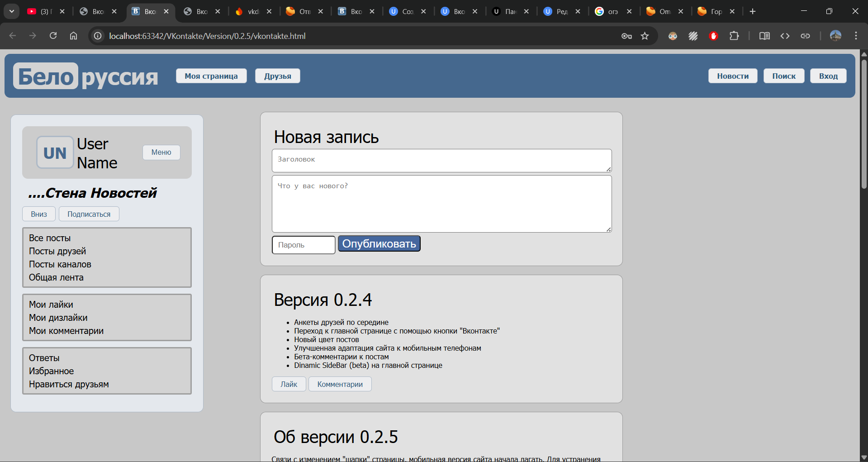This screenshot has width=868, height=462.
Task: Click the code brackets toolbar icon
Action: [x=785, y=36]
